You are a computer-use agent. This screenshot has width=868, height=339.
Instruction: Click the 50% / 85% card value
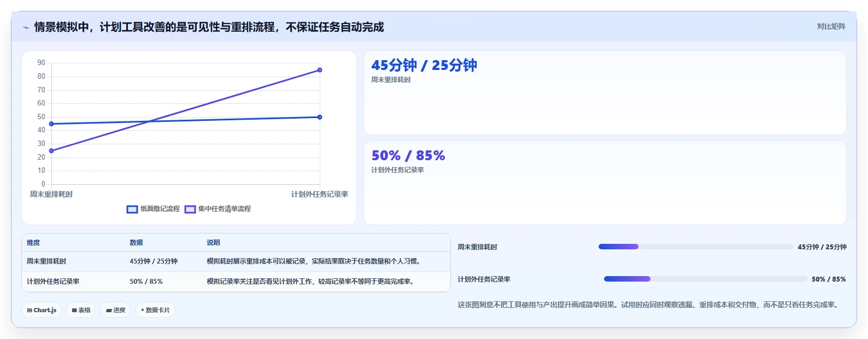click(x=408, y=156)
